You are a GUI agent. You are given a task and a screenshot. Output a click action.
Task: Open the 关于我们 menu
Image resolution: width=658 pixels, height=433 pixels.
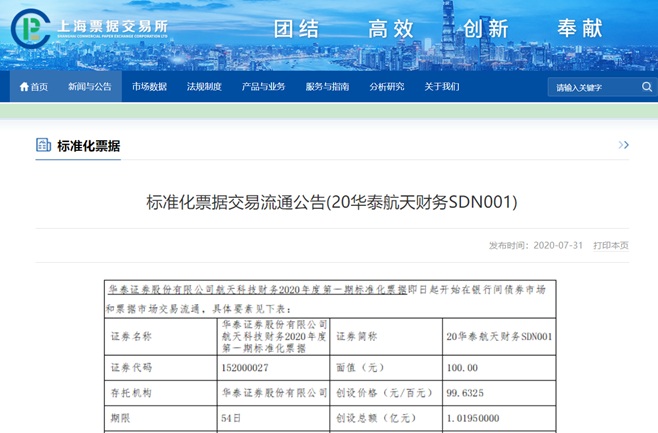(441, 86)
